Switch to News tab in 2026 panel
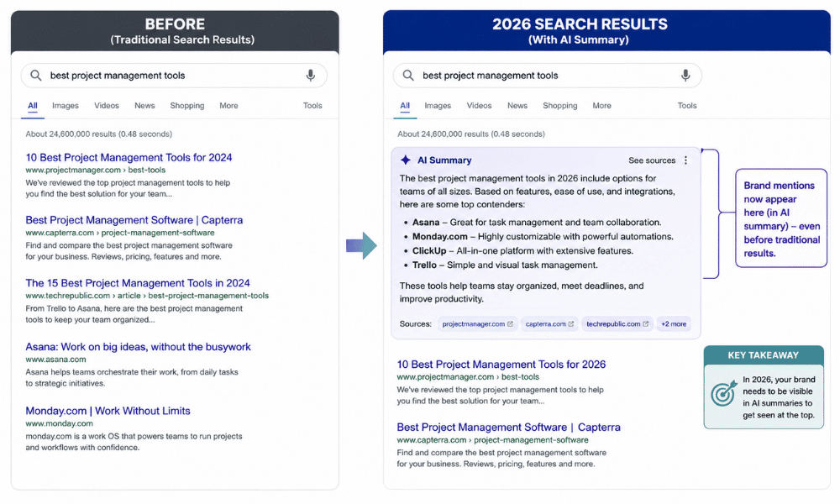This screenshot has height=504, width=840. tap(517, 106)
